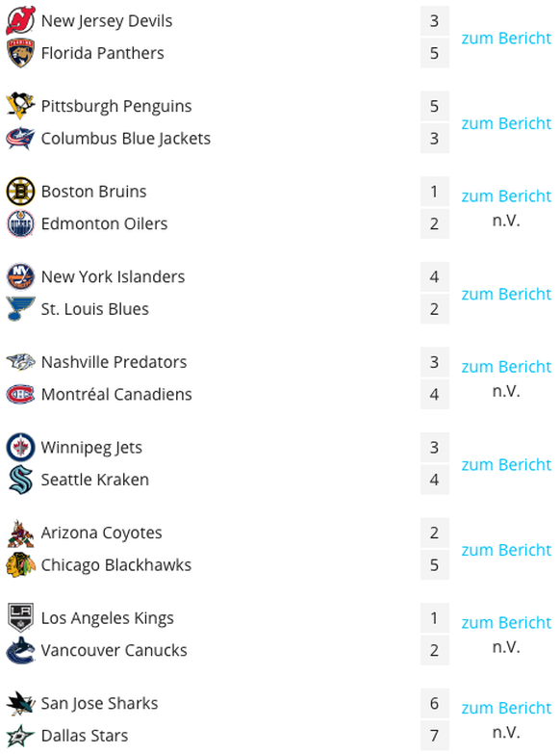Click the Vancouver Canucks team name
The image size is (560, 754).
coord(114,650)
